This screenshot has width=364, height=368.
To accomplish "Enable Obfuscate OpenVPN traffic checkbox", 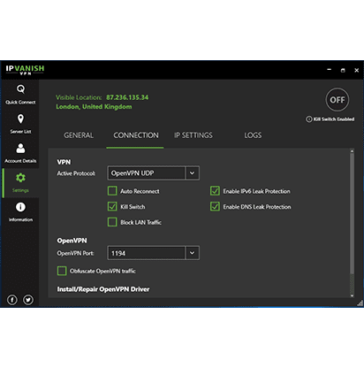I will coord(62,271).
